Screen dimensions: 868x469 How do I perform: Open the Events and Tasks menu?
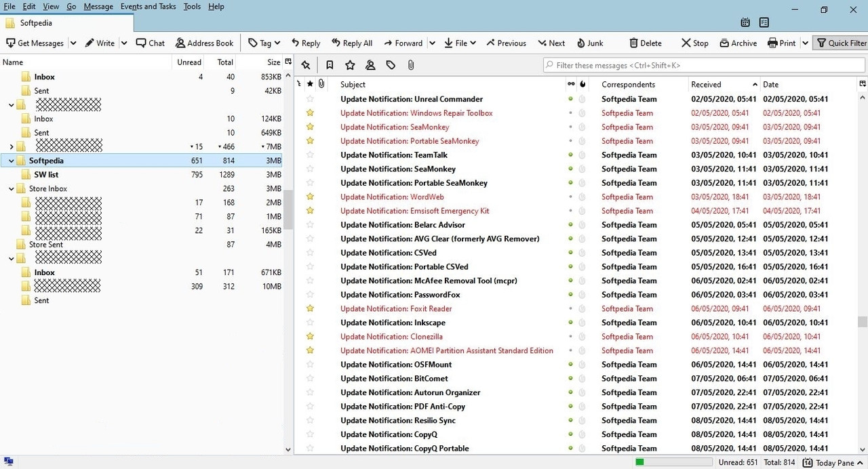pyautogui.click(x=148, y=6)
